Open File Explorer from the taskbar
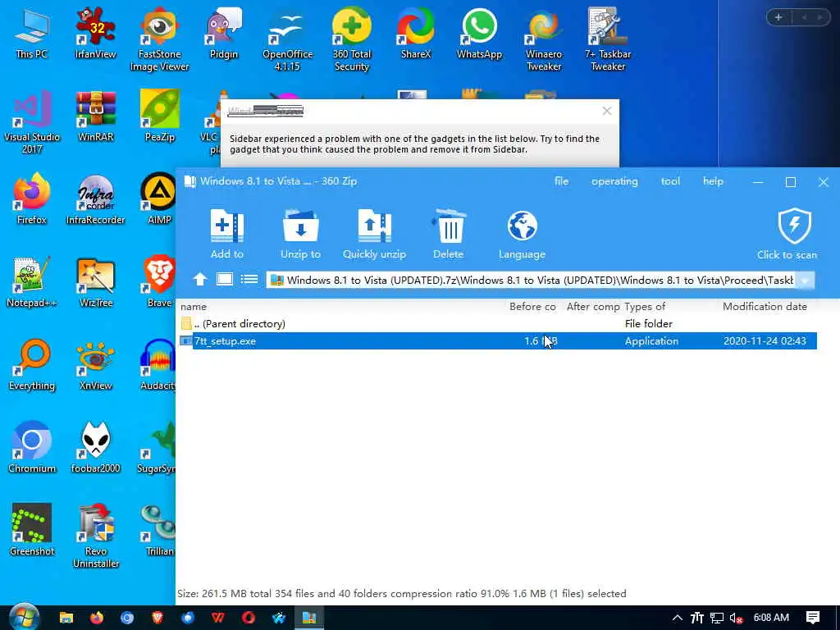Image resolution: width=840 pixels, height=630 pixels. (66, 618)
